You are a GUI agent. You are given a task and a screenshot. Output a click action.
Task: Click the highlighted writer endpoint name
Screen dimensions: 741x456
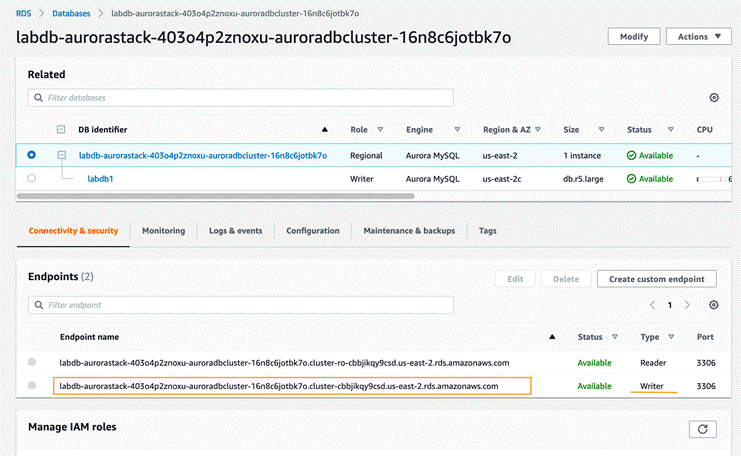(278, 386)
